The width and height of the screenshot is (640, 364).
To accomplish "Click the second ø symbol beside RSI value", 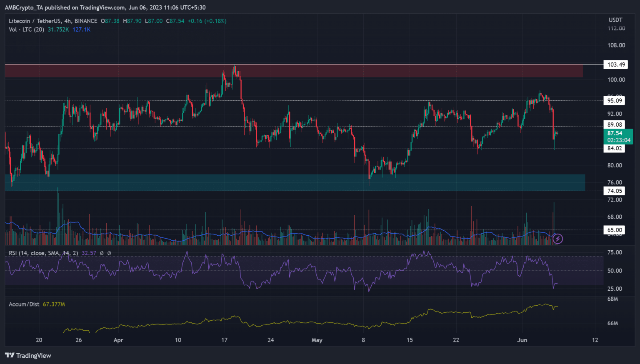I will [x=109, y=253].
